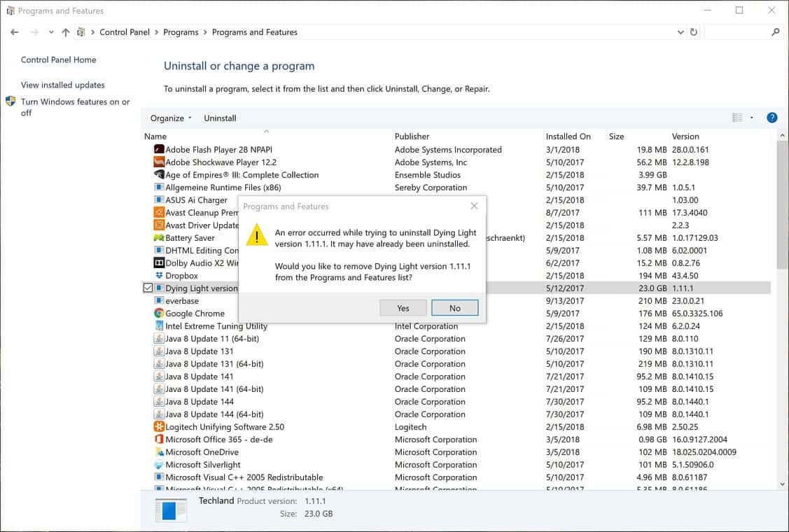Open the change-view dropdown arrow

[x=750, y=118]
